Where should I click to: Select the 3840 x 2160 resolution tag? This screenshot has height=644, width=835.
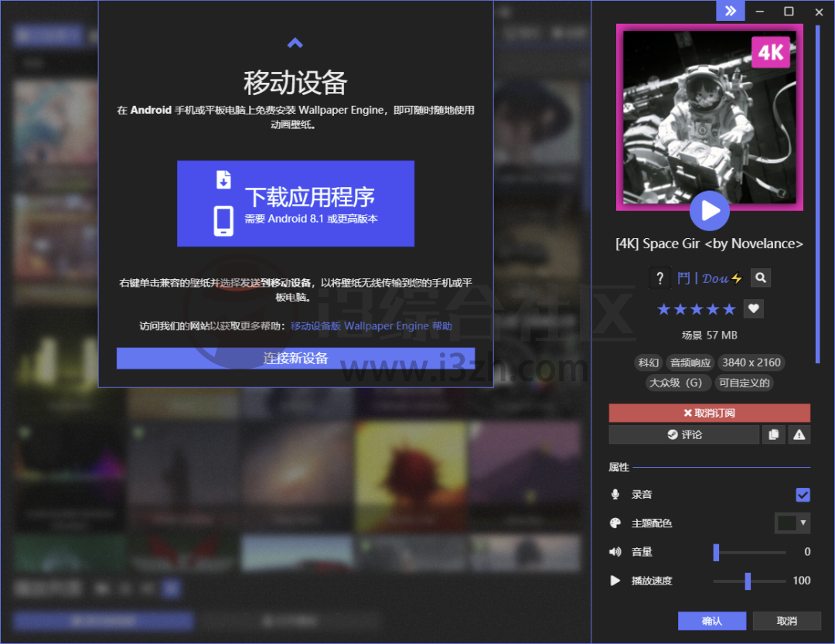click(751, 363)
